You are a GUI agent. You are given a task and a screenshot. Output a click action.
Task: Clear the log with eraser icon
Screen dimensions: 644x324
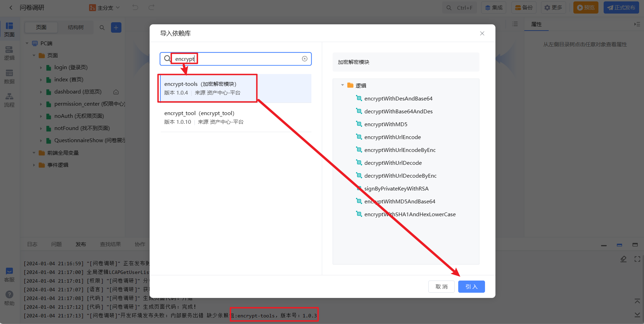[x=623, y=259]
